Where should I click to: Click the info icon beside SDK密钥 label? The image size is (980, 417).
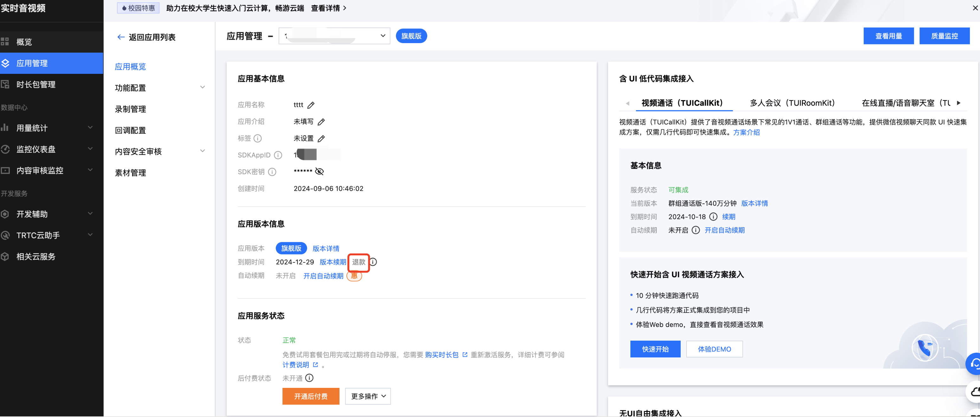pyautogui.click(x=272, y=172)
